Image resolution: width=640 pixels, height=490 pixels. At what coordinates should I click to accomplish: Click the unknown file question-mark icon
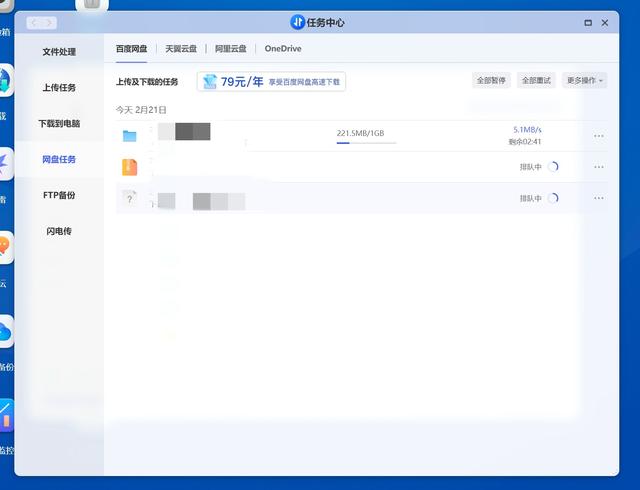point(129,198)
